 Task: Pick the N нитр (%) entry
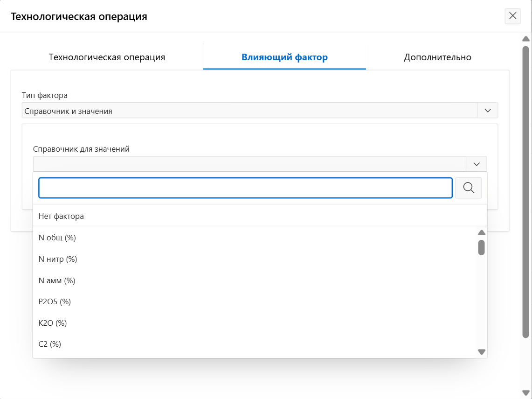pyautogui.click(x=58, y=259)
